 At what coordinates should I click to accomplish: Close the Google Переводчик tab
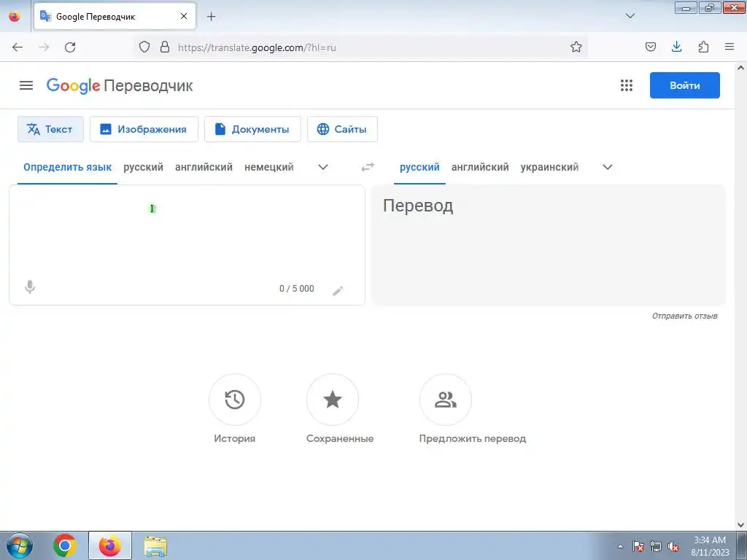[x=184, y=16]
